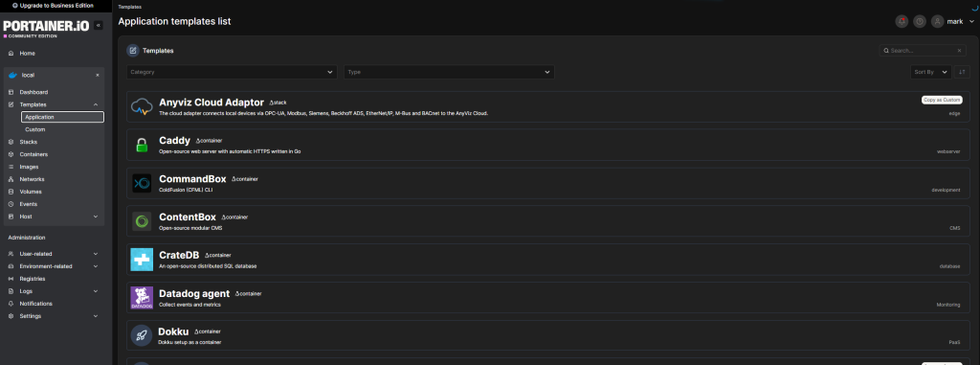
Task: Click the Dashboard icon in the sidebar
Action: [11, 92]
